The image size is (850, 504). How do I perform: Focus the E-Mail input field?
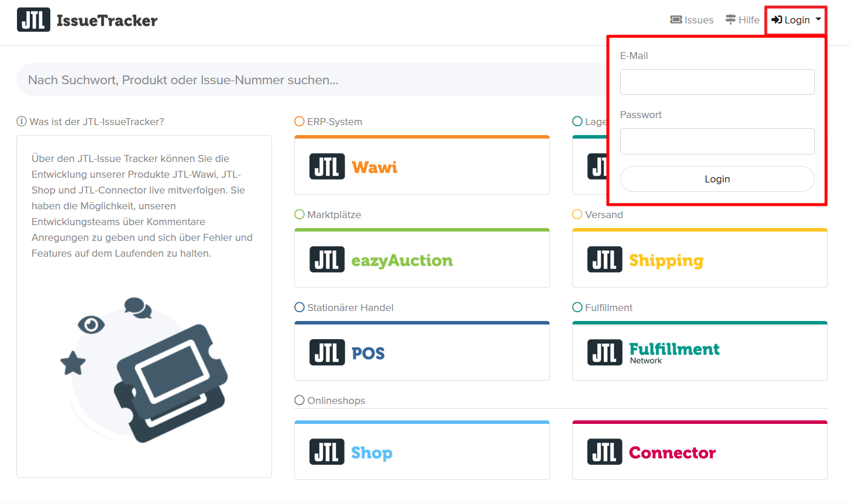717,82
